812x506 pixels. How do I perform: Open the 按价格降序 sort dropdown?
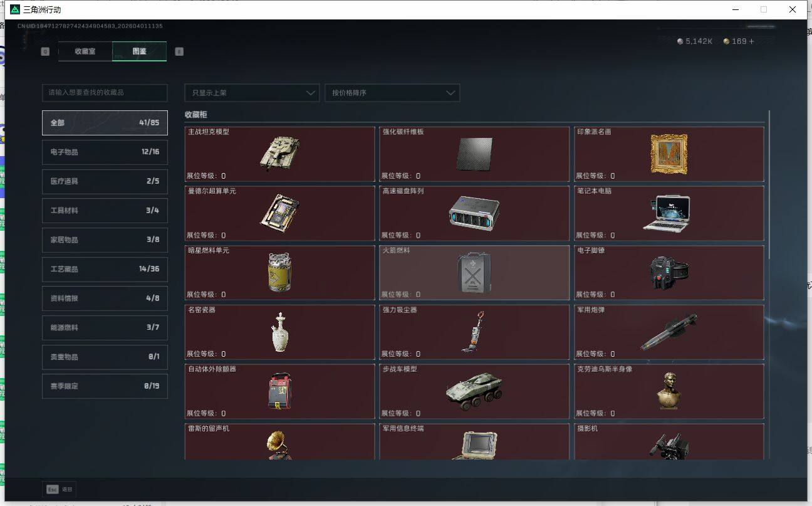pos(392,93)
